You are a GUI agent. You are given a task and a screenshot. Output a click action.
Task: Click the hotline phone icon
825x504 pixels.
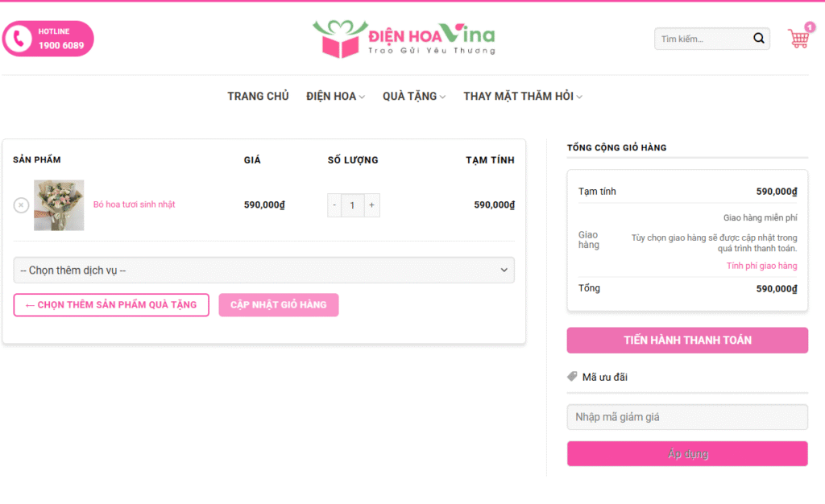19,39
